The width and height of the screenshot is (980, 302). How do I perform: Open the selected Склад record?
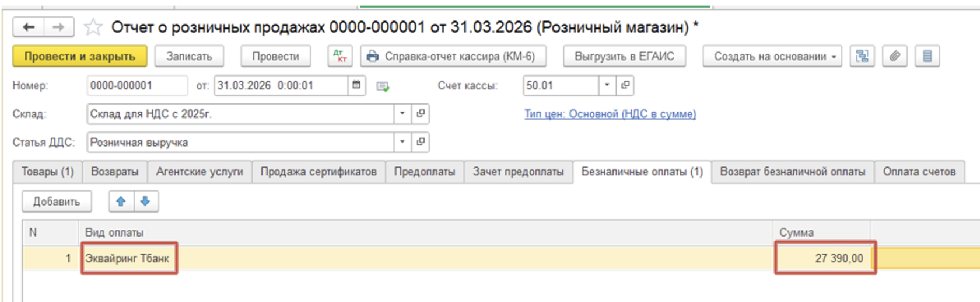[x=421, y=113]
